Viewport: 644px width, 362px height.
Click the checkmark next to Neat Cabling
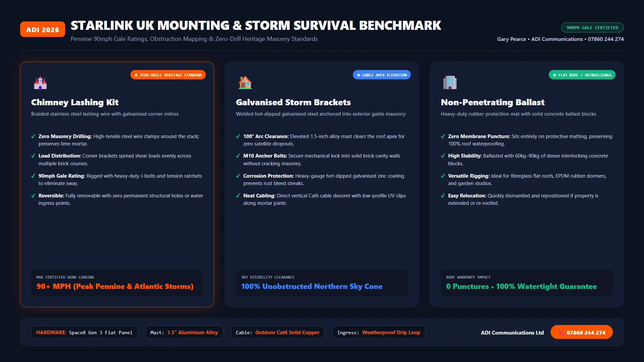coord(238,196)
